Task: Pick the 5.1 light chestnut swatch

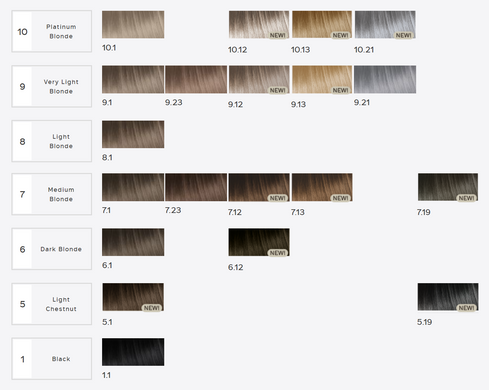Action: [133, 297]
